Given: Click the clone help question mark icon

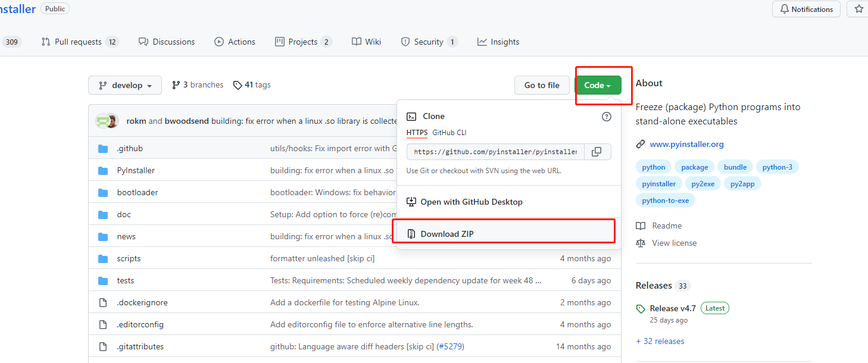Looking at the screenshot, I should point(607,117).
